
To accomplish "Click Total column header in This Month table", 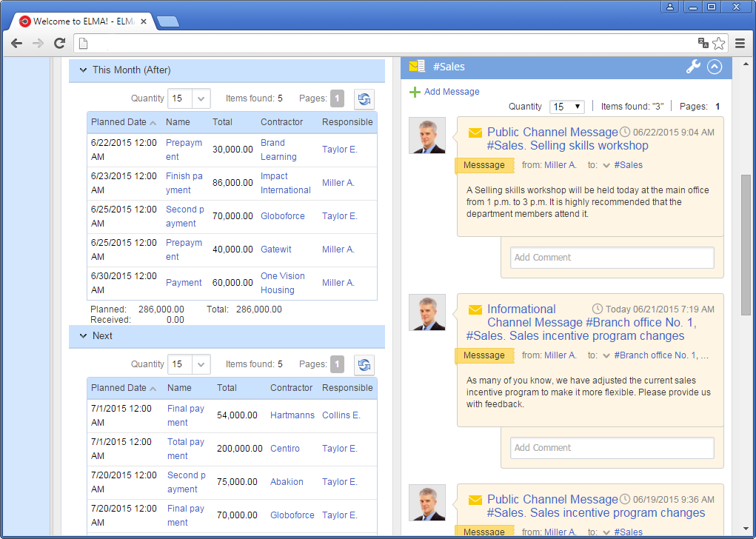I will tap(222, 122).
